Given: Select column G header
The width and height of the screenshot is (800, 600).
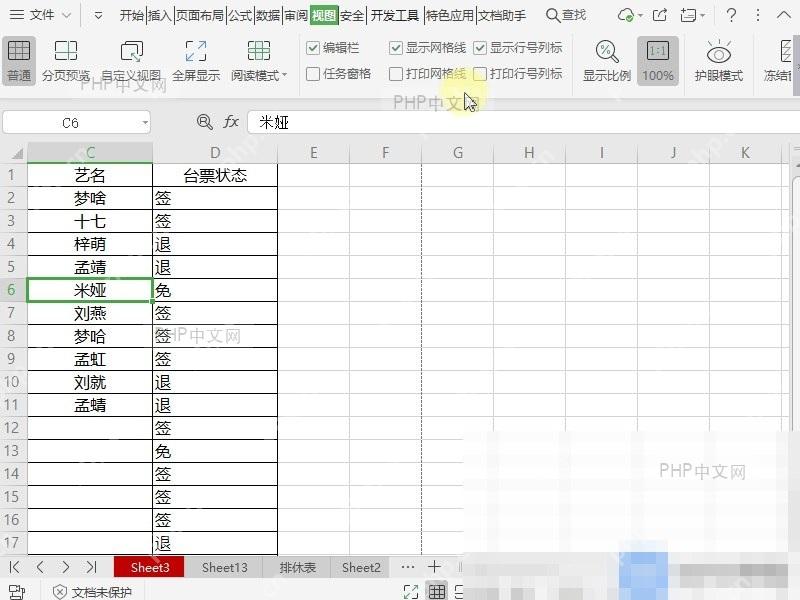Looking at the screenshot, I should tap(458, 153).
